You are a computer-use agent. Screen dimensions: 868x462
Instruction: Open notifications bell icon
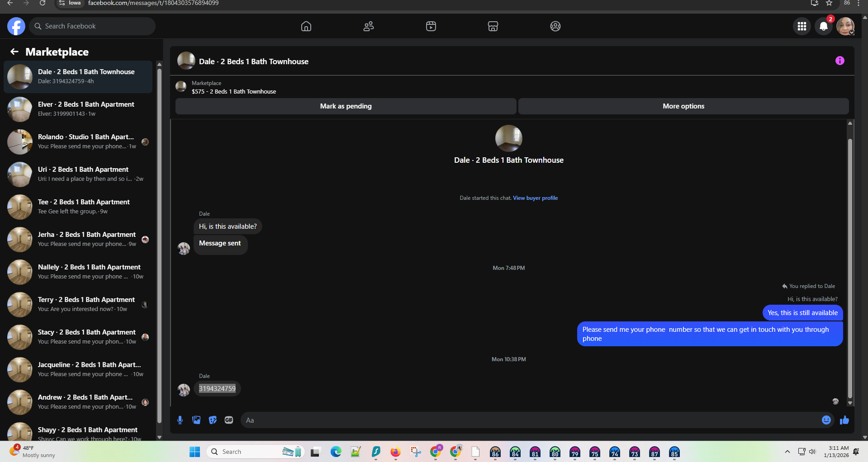coord(824,26)
